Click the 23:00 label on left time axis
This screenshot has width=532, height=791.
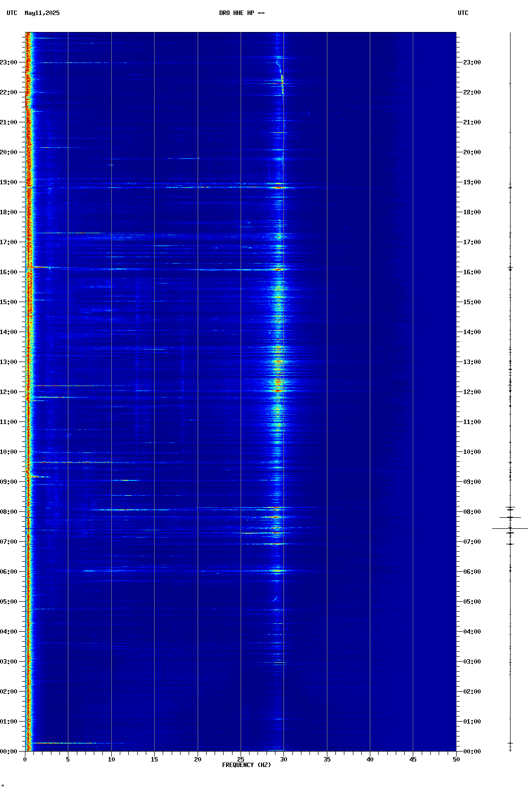8,62
